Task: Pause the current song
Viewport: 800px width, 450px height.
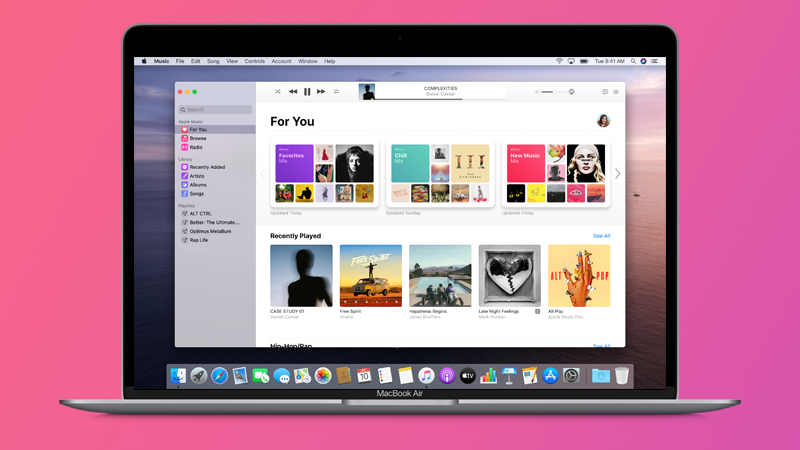Action: point(307,92)
